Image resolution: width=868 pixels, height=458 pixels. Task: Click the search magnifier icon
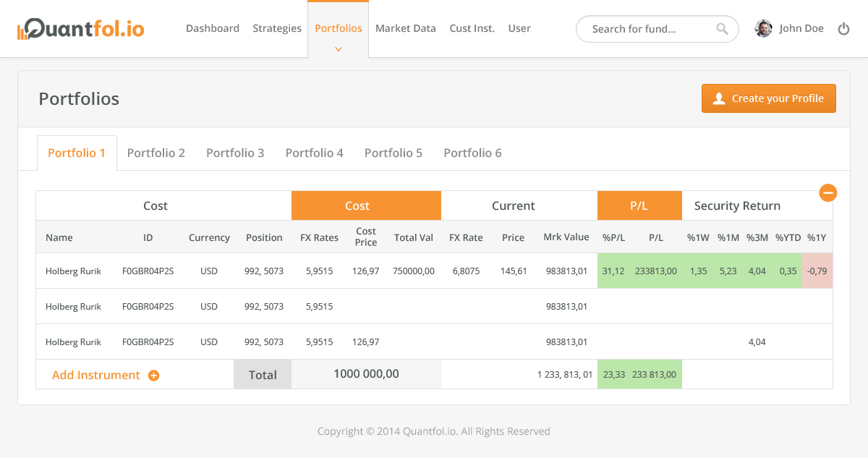click(x=722, y=29)
